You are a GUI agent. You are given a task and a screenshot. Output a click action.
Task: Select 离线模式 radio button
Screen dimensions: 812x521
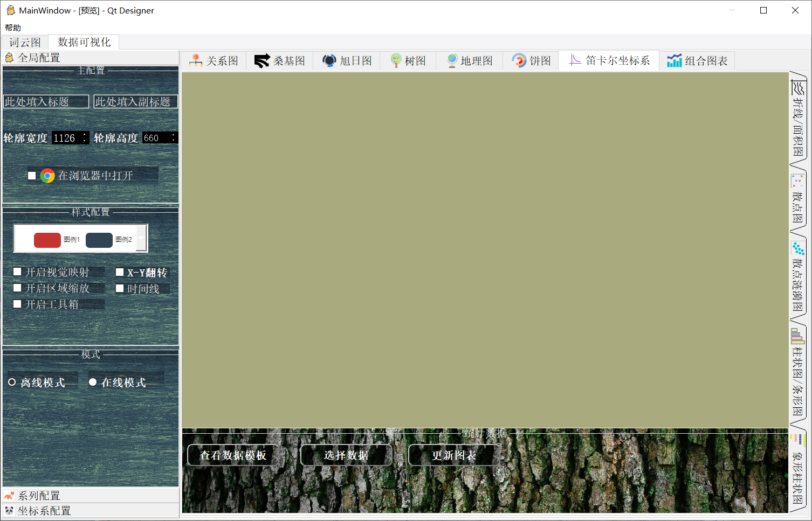pos(12,382)
